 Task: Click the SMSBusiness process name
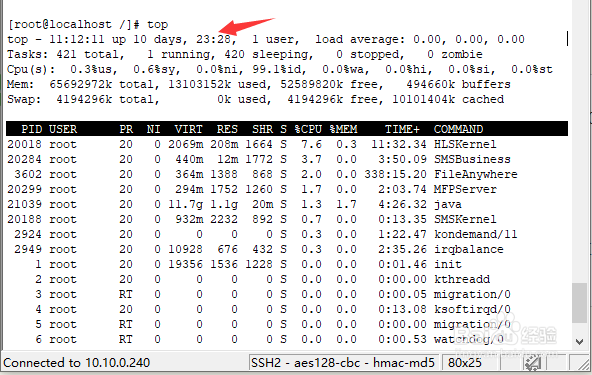coord(472,159)
